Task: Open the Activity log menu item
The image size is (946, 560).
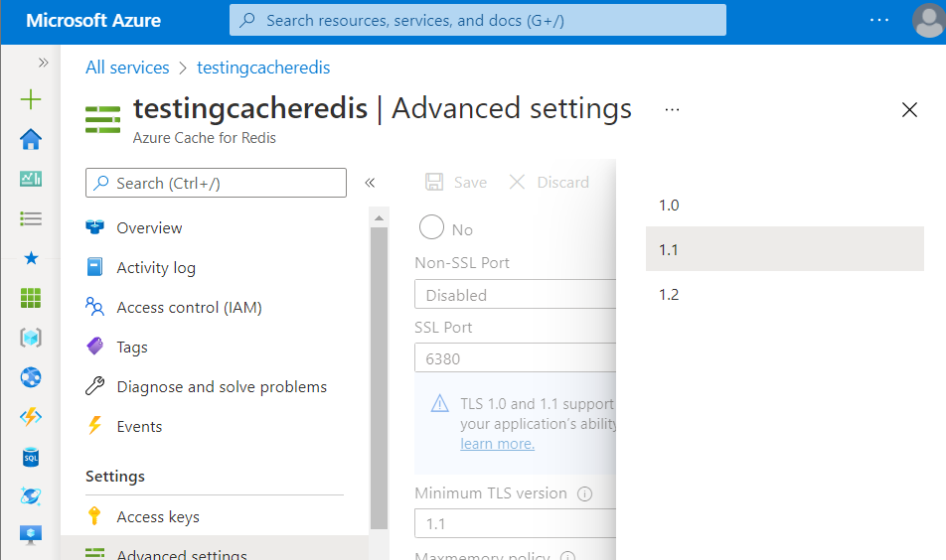Action: [x=156, y=268]
